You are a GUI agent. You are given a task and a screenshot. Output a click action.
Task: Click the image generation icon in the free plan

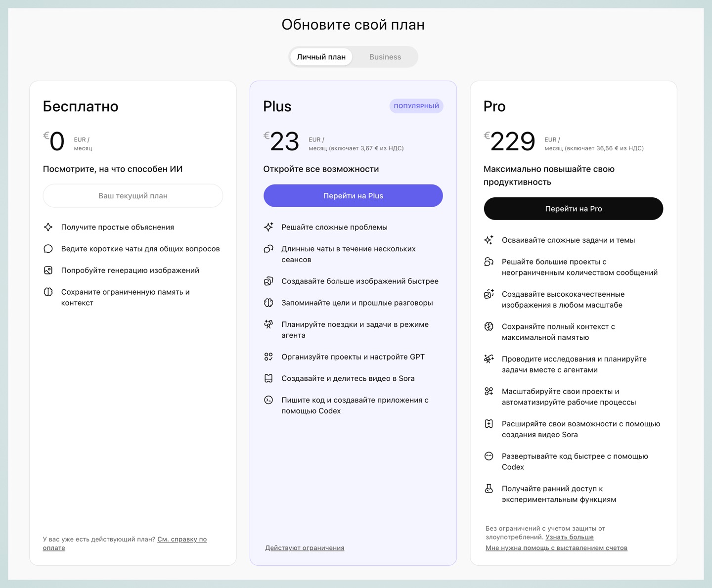[x=48, y=271]
